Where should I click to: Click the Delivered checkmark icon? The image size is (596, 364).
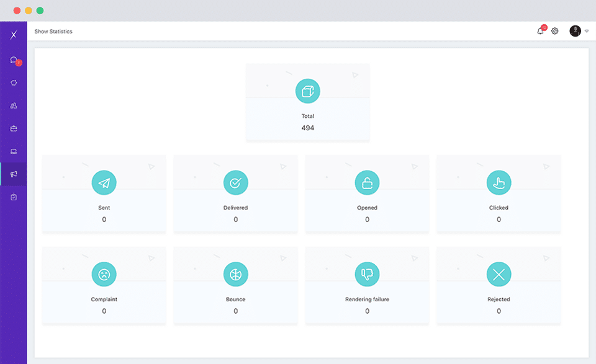point(236,182)
